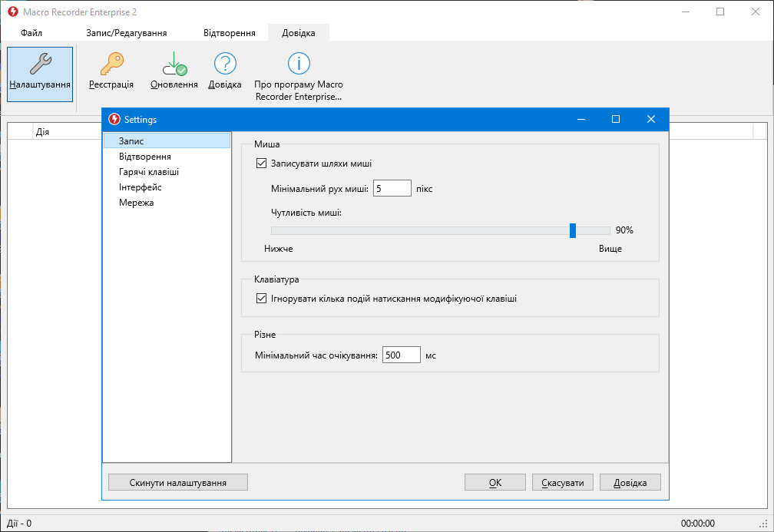This screenshot has width=774, height=532.
Task: Close the Macro Recorder Enterprise 2 window
Action: (x=756, y=12)
